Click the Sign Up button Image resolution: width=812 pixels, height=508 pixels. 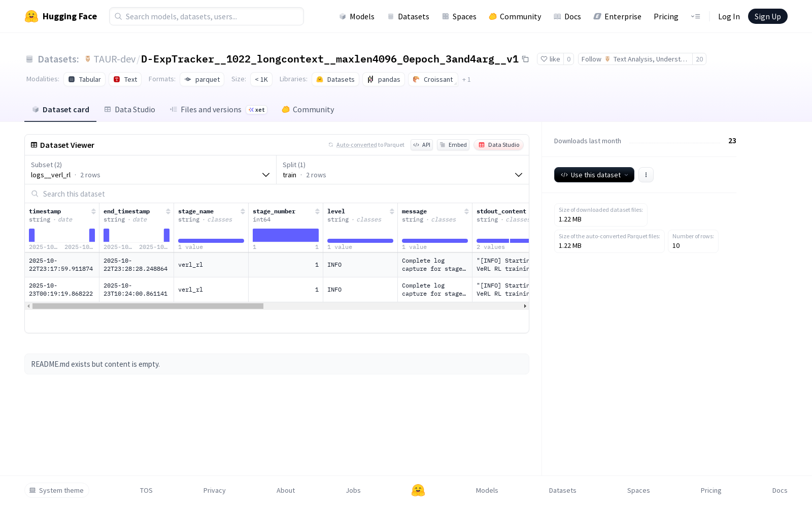(x=767, y=16)
